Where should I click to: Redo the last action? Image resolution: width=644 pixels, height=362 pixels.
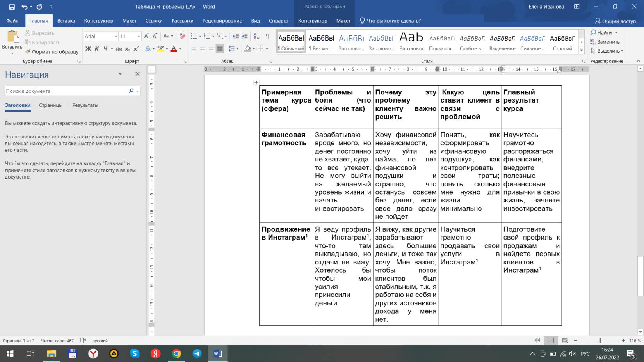point(39,7)
